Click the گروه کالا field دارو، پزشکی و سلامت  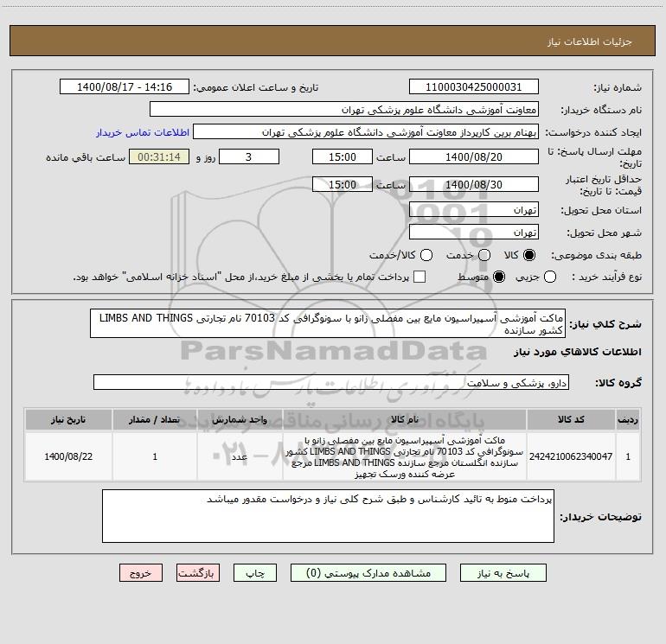tap(331, 382)
